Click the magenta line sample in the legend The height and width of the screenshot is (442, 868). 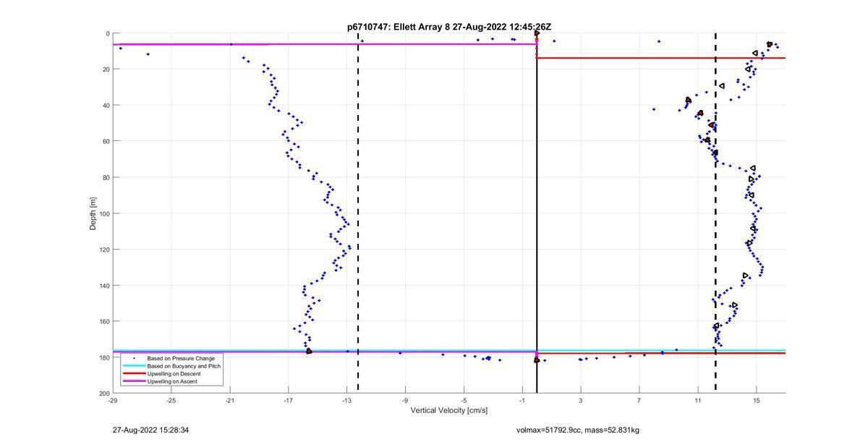(134, 381)
